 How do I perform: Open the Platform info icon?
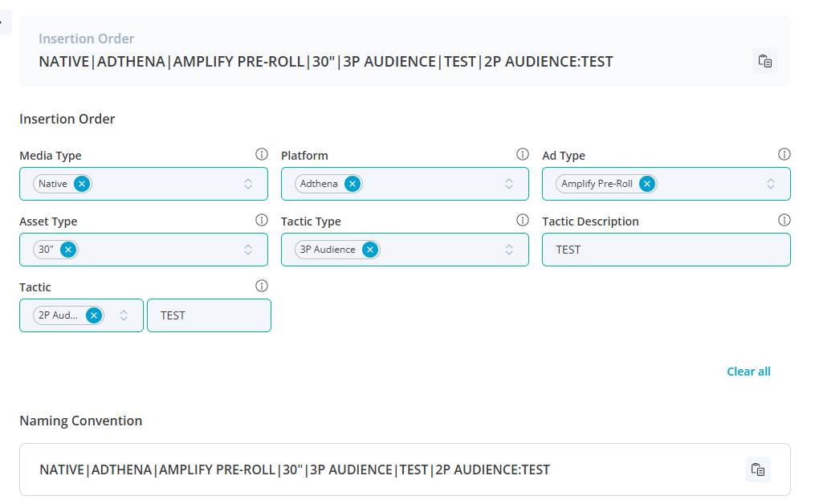pos(523,154)
